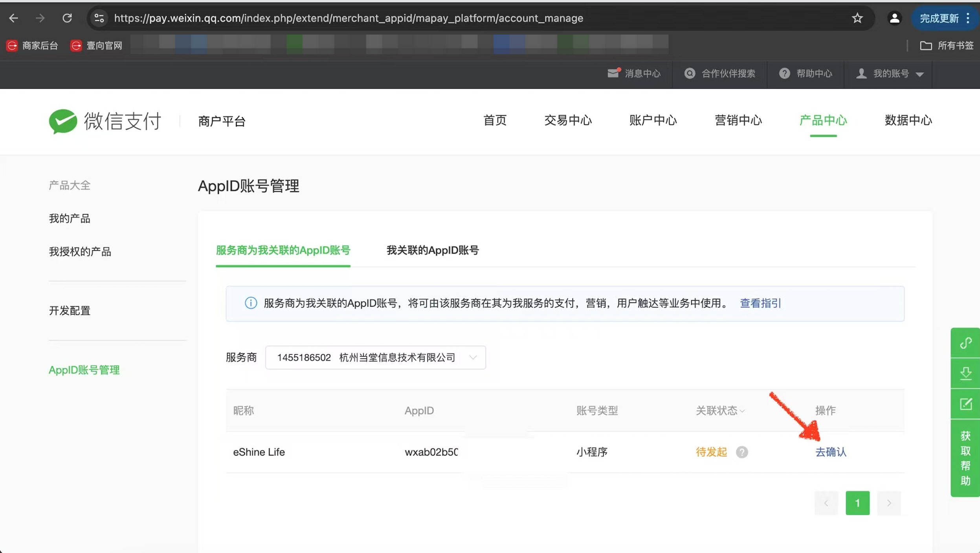
Task: Click the green link icon on the right sidebar
Action: (x=965, y=343)
